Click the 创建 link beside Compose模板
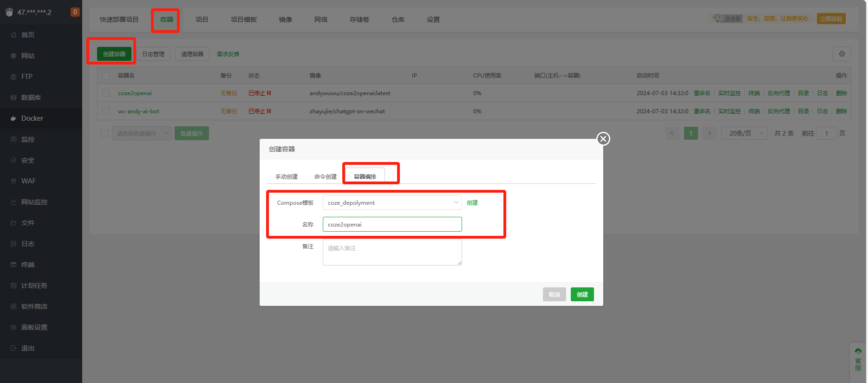Image resolution: width=868 pixels, height=383 pixels. (x=472, y=202)
